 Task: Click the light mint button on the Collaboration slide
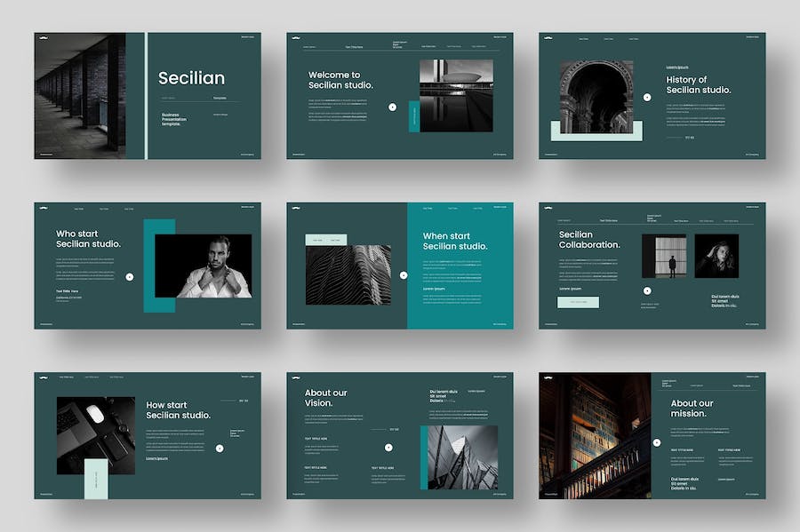click(x=578, y=302)
